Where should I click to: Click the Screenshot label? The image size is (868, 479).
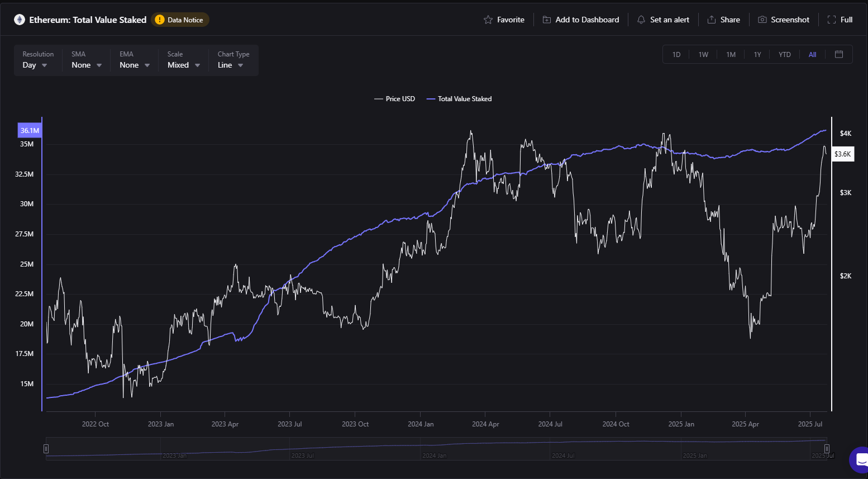coord(790,20)
